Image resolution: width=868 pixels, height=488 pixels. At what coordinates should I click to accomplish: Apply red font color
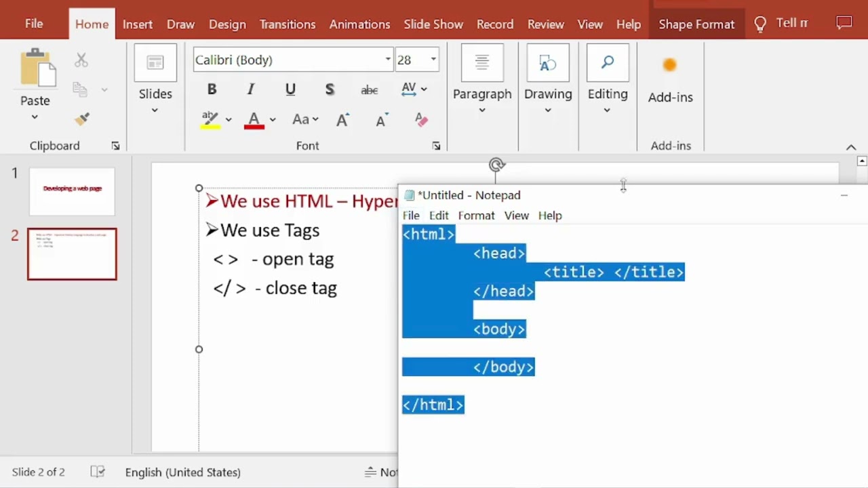pos(254,120)
